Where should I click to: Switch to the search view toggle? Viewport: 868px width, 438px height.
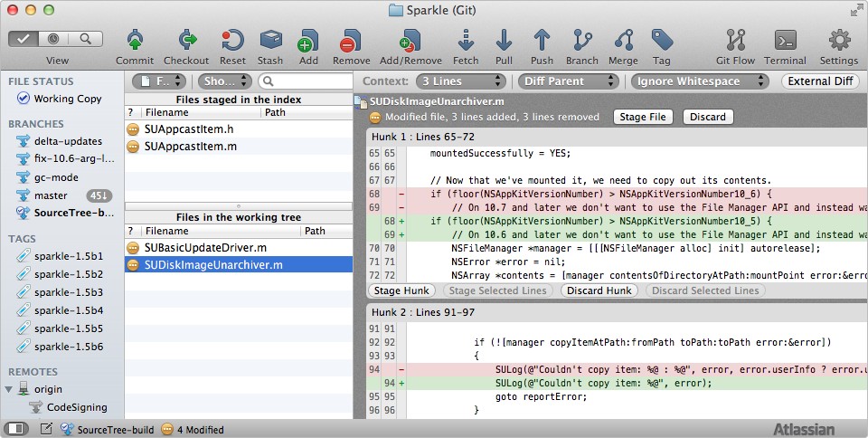86,39
